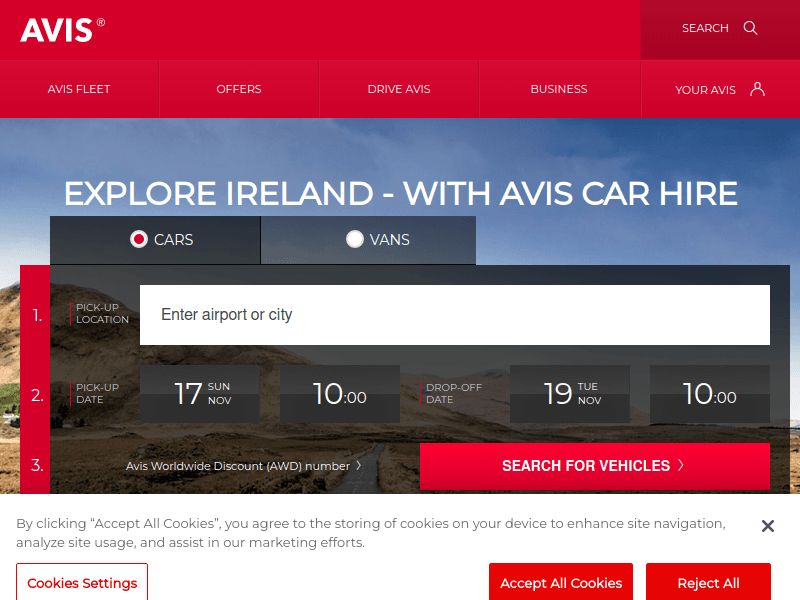Click the Your Avis user profile icon
Image resolution: width=800 pixels, height=600 pixels.
pos(757,89)
